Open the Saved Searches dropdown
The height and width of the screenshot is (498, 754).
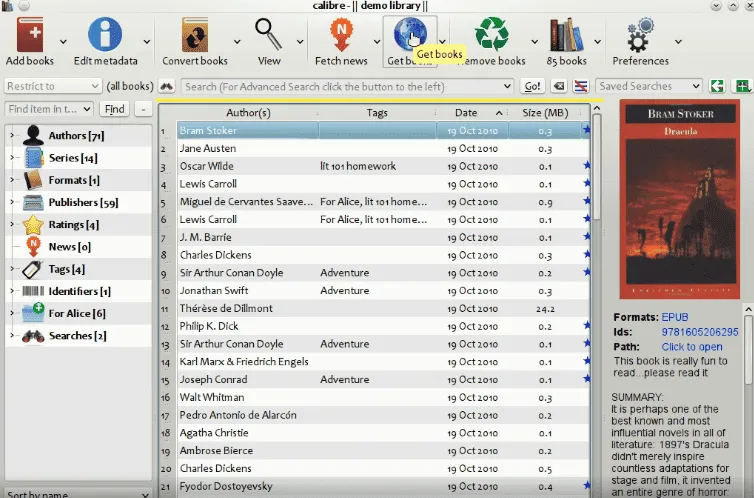pos(649,86)
